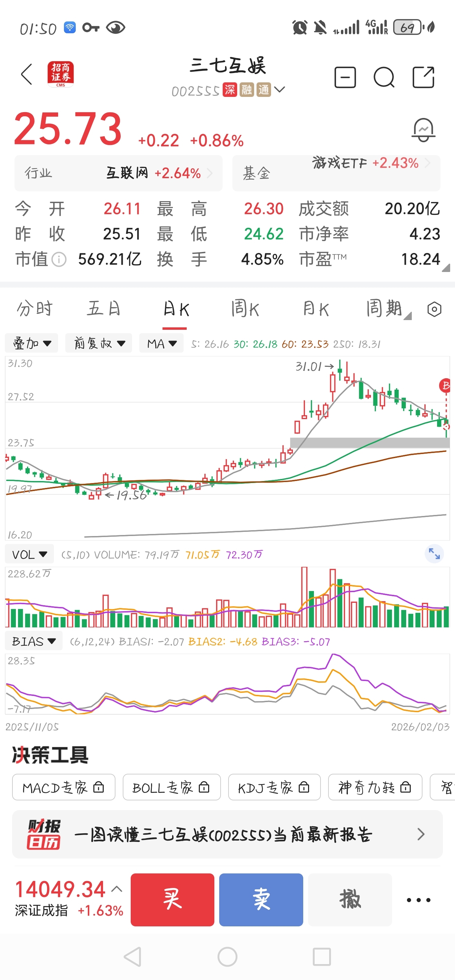Tap the red 买 buy button
The image size is (455, 980).
point(173,899)
